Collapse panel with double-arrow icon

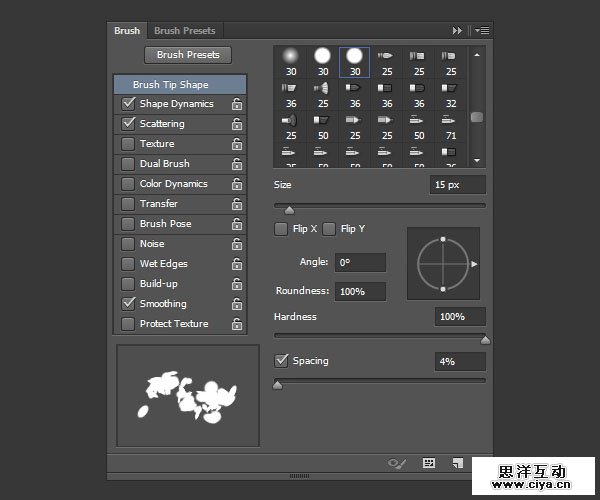(x=457, y=30)
